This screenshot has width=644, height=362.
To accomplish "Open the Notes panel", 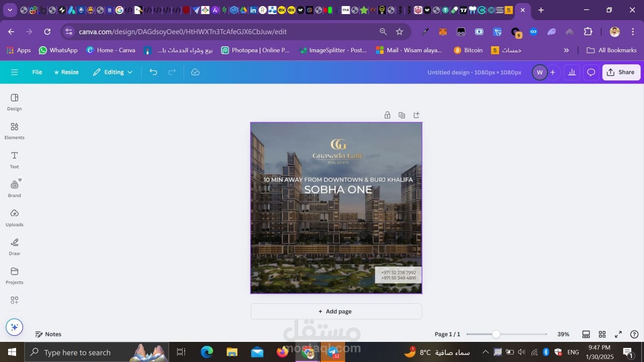I will coord(48,334).
